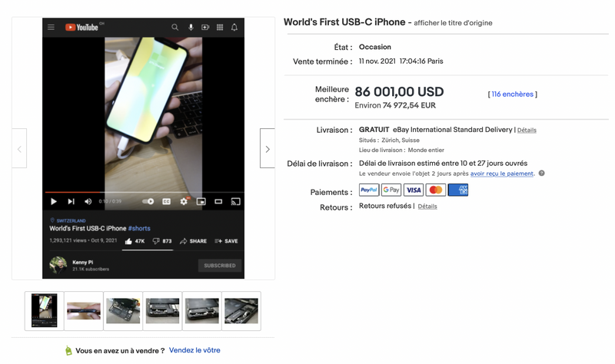Click the notifications bell icon

coord(234,27)
